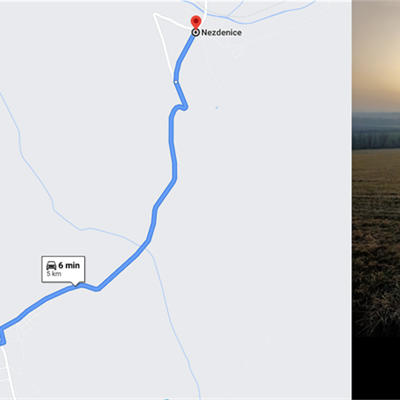
Task: Click the faint road at bottom right
Action: point(248,365)
